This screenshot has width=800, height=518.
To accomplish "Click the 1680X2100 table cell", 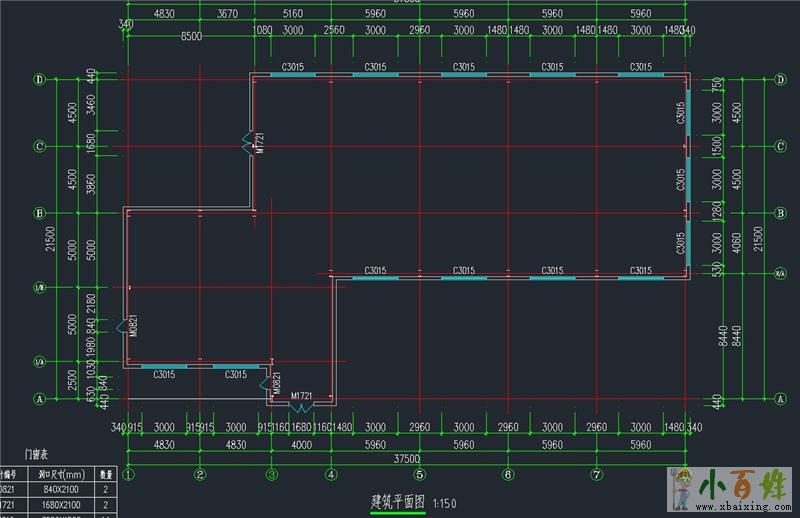I will pyautogui.click(x=62, y=506).
